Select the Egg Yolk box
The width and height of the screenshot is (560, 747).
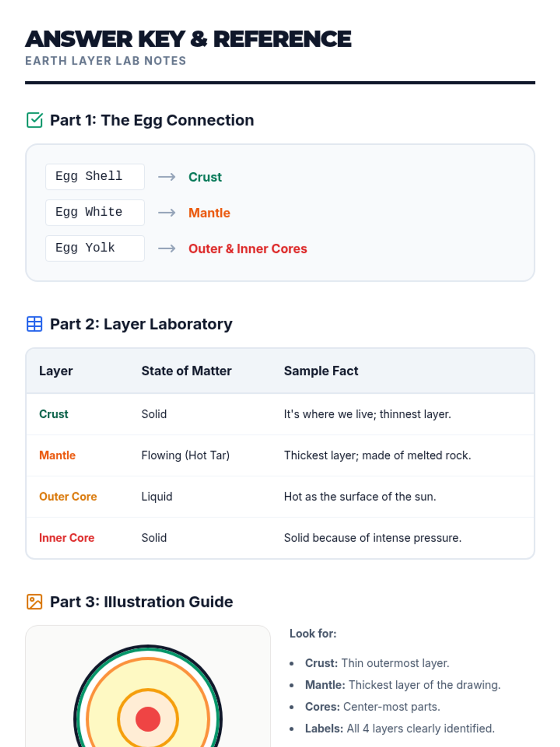(x=95, y=248)
